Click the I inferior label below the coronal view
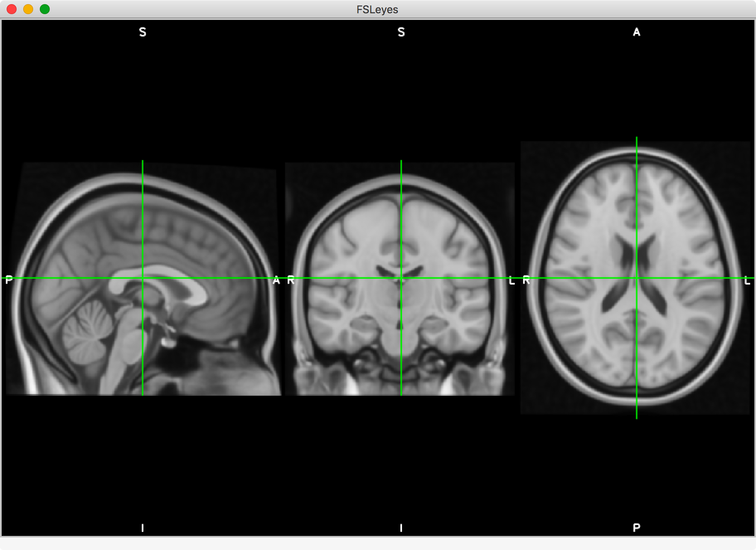756x550 pixels. coord(401,528)
